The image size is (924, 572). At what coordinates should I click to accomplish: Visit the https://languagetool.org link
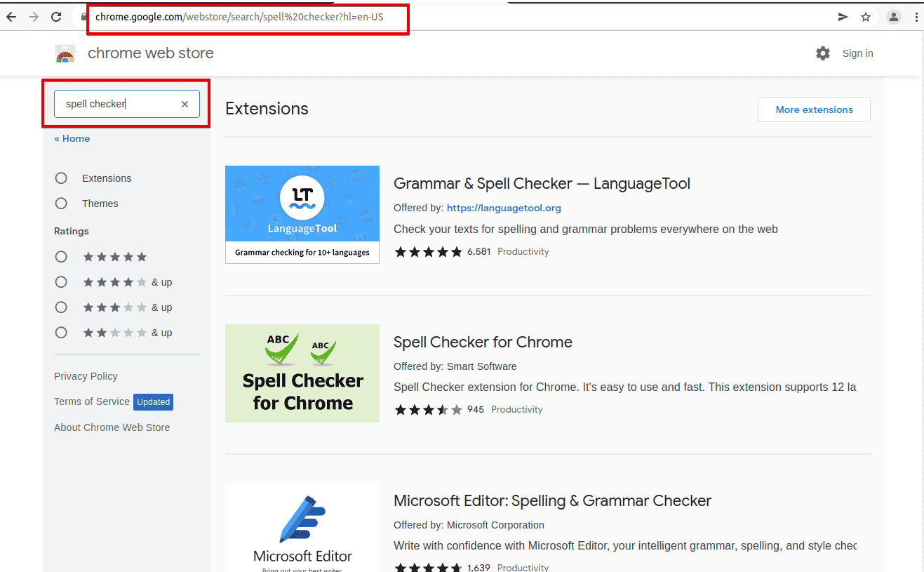[504, 208]
